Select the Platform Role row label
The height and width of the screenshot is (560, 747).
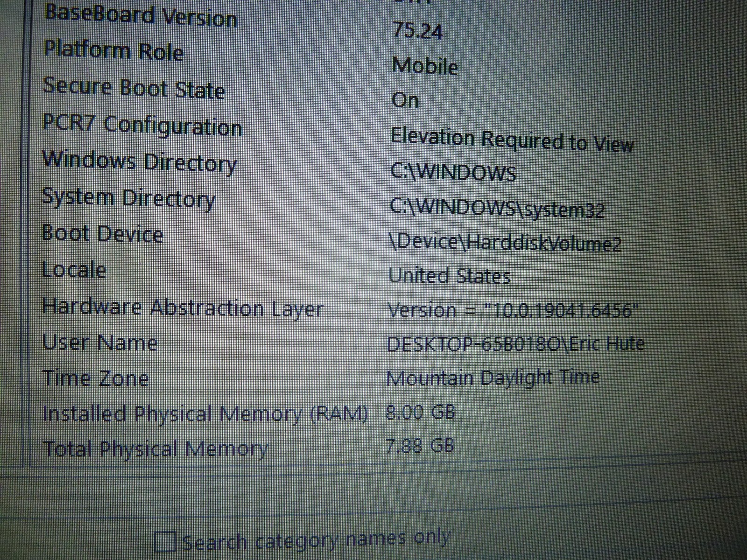click(113, 50)
